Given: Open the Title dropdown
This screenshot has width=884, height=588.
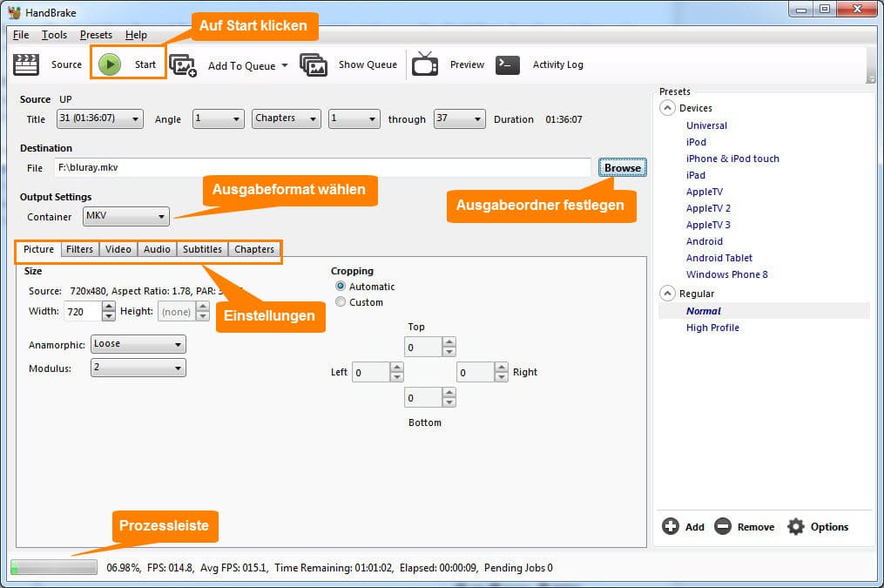Looking at the screenshot, I should point(100,118).
